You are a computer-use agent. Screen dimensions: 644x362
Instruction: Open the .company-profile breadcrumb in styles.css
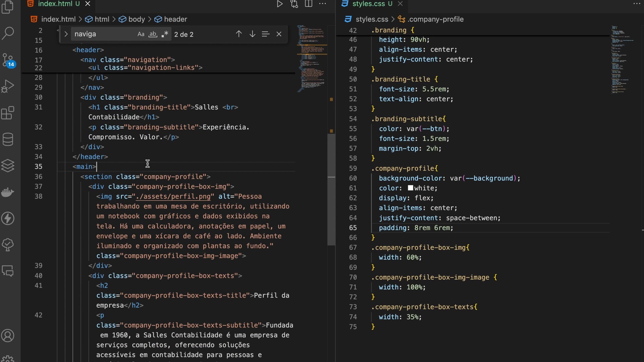[435, 19]
